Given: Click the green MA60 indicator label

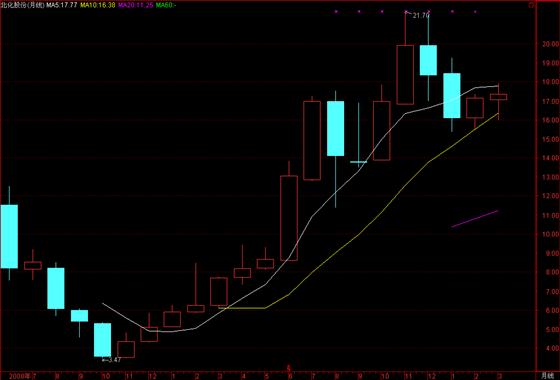Looking at the screenshot, I should coord(166,5).
